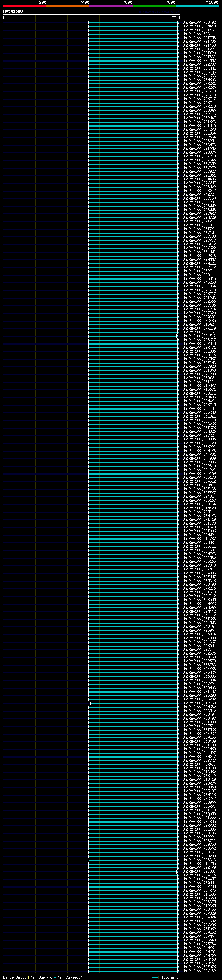Open hit label UniRef100_P53492
Screen dimensions: 222x980
[199, 23]
